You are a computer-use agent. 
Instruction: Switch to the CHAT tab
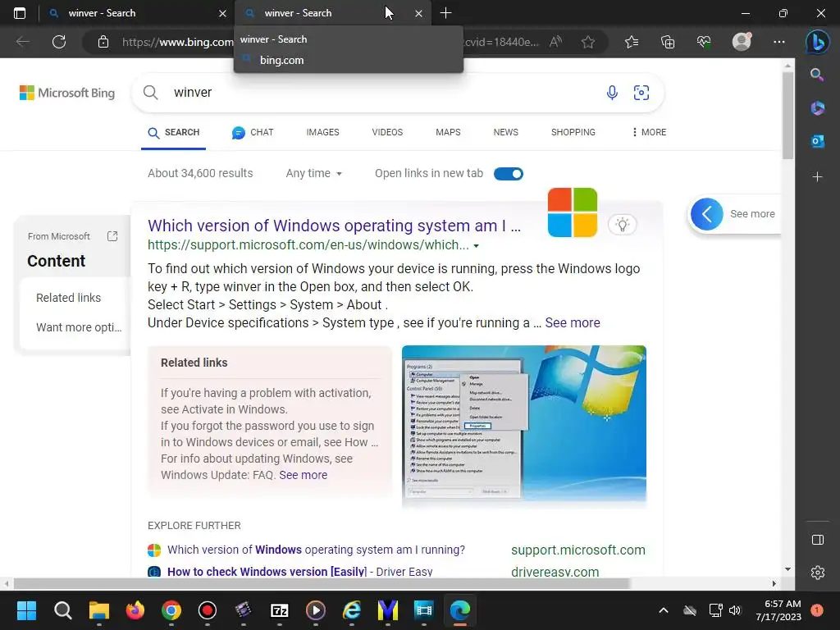(253, 132)
